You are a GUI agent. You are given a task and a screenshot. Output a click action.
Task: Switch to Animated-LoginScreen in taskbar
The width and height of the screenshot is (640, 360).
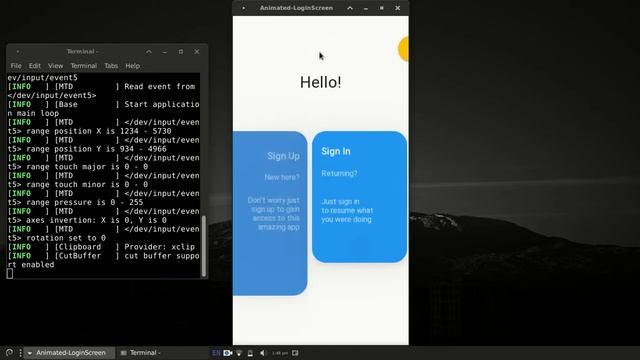(69, 353)
